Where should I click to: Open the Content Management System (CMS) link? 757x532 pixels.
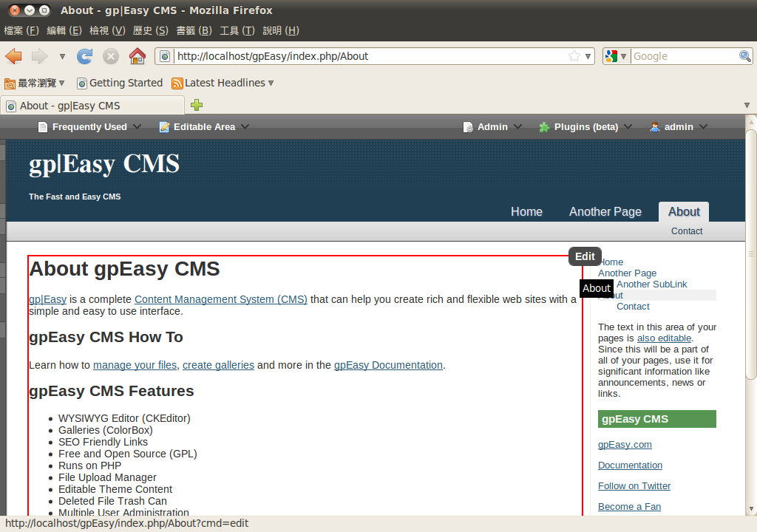(x=220, y=299)
